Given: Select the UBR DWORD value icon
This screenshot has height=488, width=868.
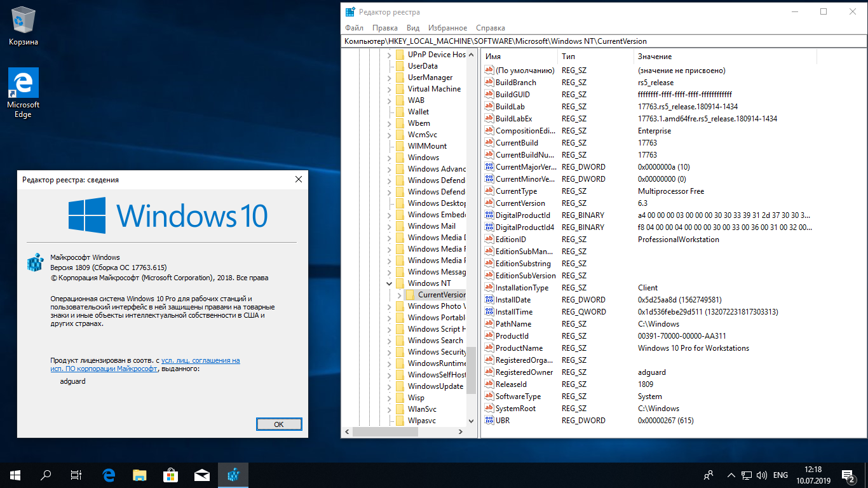Looking at the screenshot, I should [489, 421].
